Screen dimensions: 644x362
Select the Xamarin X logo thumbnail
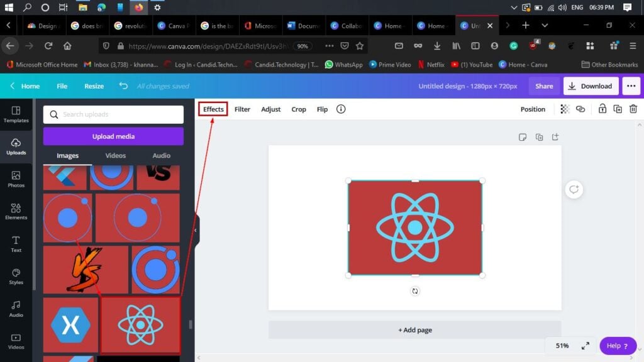(x=70, y=325)
